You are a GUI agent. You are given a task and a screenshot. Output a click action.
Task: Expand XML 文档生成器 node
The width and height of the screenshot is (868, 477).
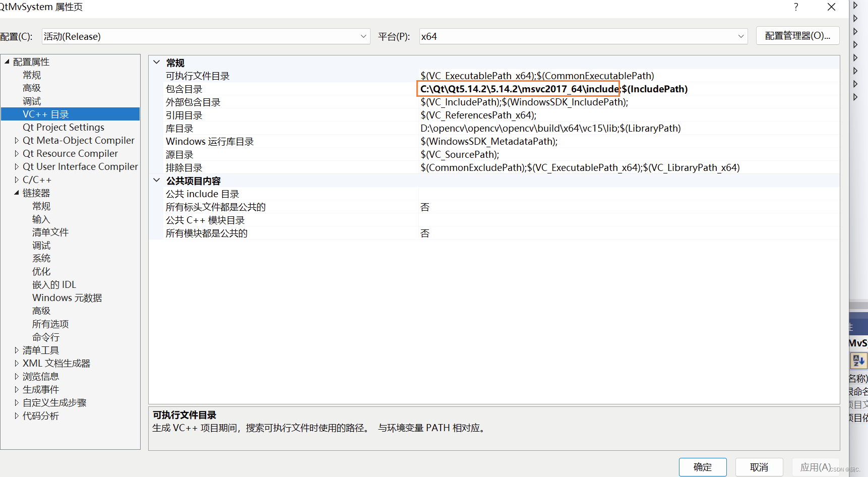click(x=17, y=363)
